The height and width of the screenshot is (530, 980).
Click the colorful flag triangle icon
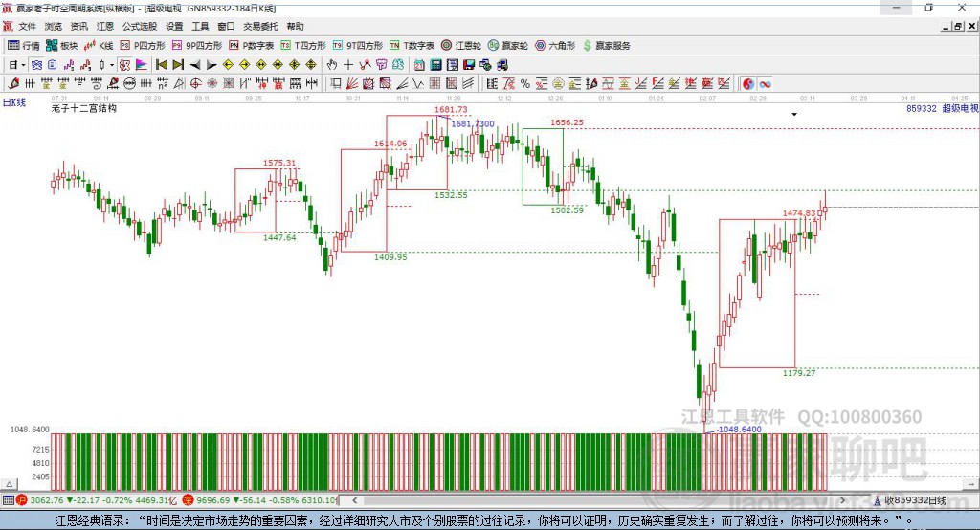(x=142, y=65)
